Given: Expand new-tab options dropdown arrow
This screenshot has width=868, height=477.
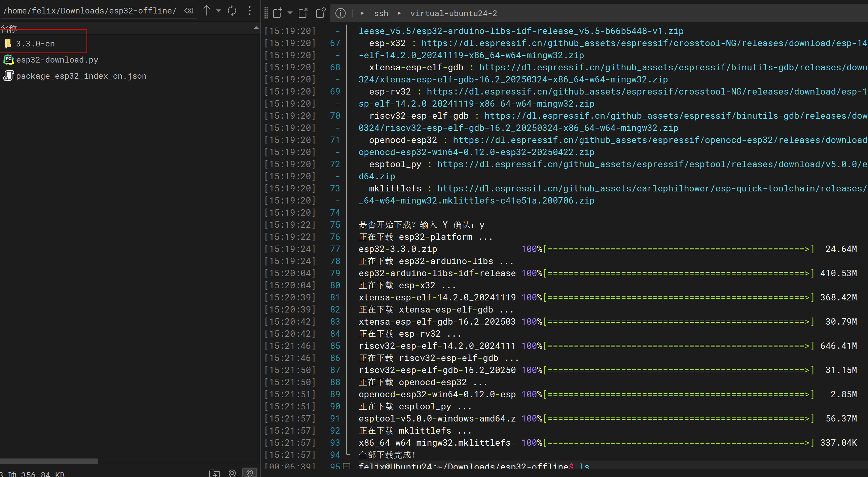Looking at the screenshot, I should pos(290,13).
